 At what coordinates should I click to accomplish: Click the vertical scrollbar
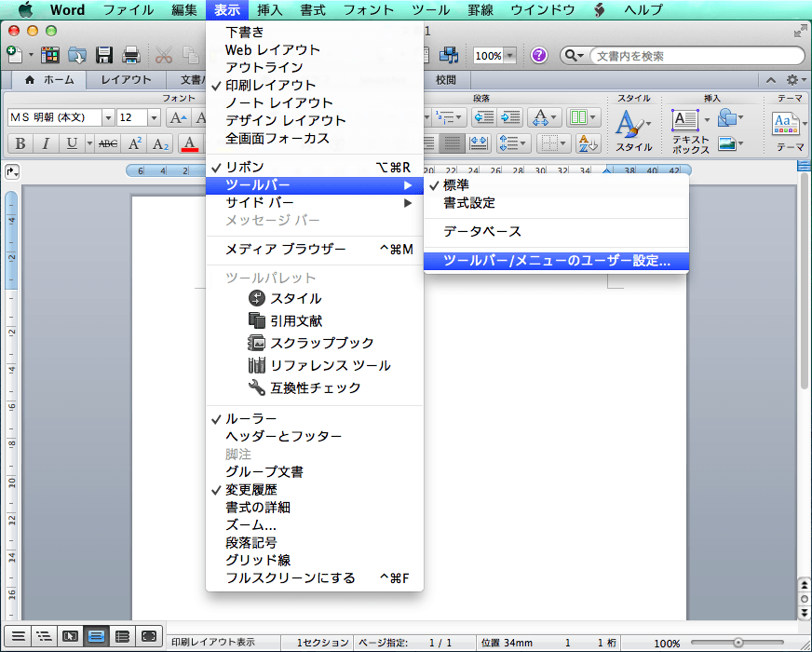[804, 279]
